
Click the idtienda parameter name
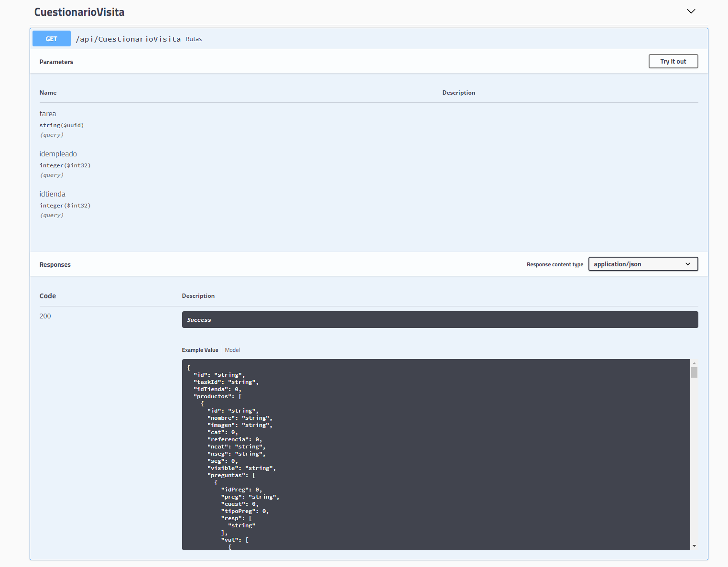click(52, 194)
